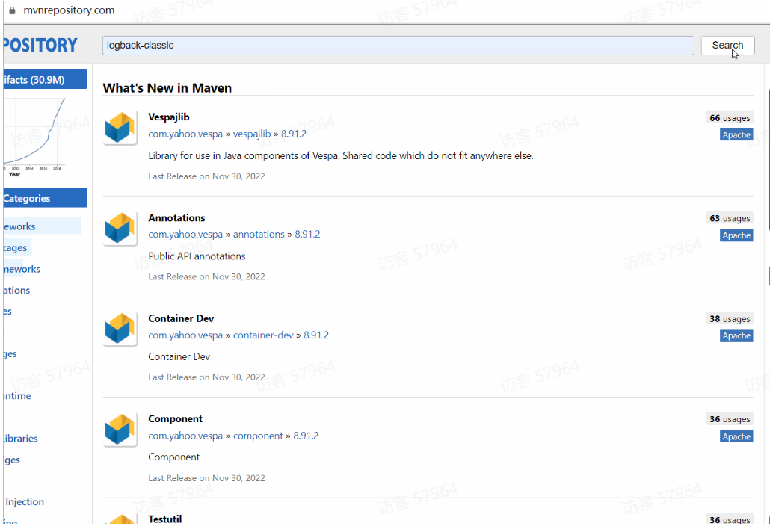This screenshot has height=532, width=770.
Task: Click the 63 usages badge
Action: (730, 218)
